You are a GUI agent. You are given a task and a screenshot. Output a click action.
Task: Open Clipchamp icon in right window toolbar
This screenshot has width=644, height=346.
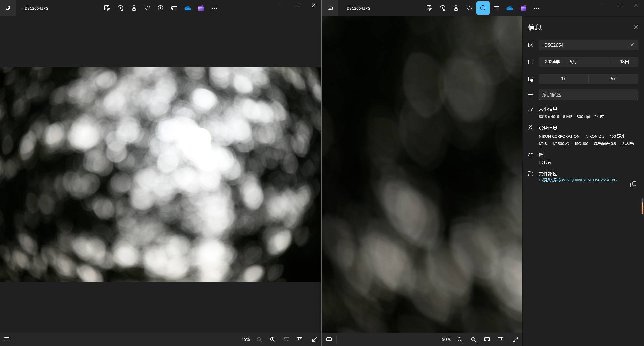click(x=523, y=8)
